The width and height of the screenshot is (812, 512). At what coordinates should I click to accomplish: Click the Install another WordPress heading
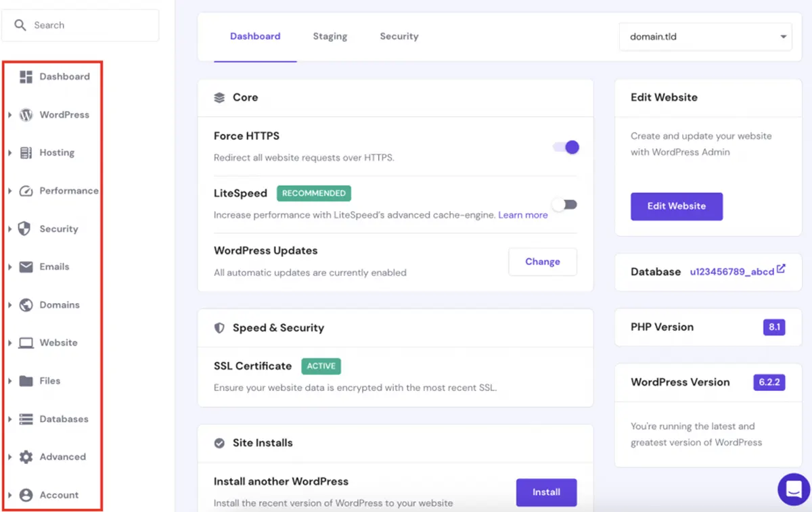click(x=281, y=482)
